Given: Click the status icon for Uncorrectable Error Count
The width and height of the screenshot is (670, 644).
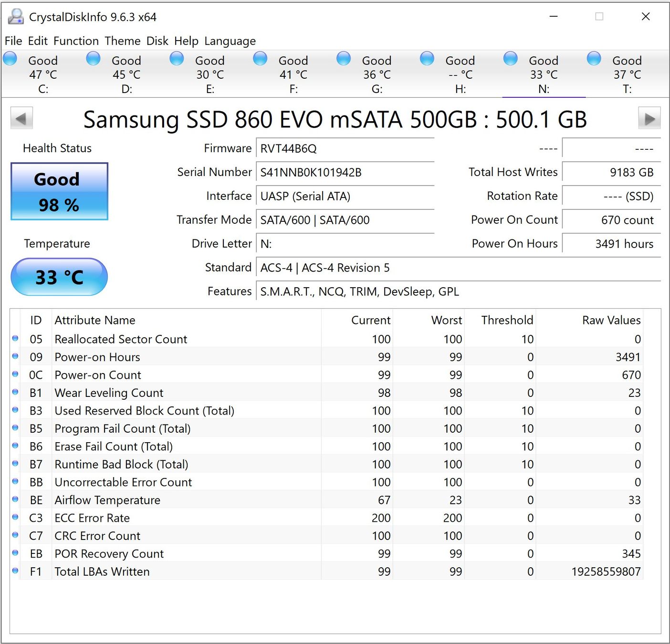Looking at the screenshot, I should point(15,482).
